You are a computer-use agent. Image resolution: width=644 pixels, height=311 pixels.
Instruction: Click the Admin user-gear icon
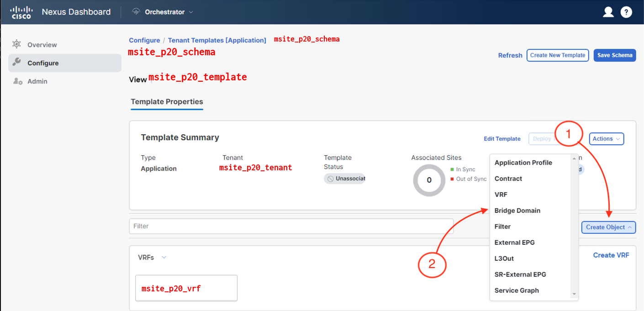[17, 81]
